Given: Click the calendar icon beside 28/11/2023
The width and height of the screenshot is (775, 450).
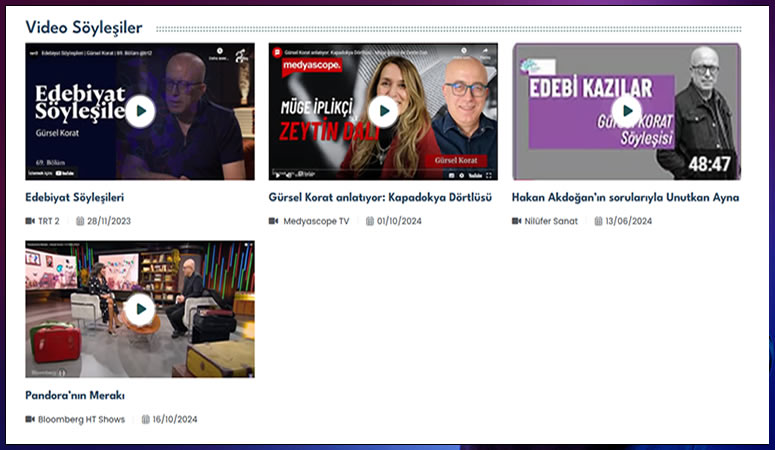Looking at the screenshot, I should pyautogui.click(x=78, y=221).
